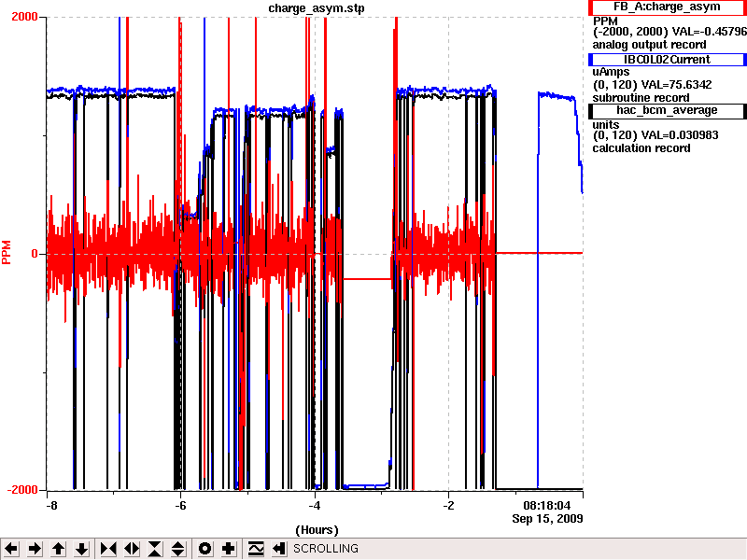
Task: Click the 'analog output record' description
Action: coord(649,45)
